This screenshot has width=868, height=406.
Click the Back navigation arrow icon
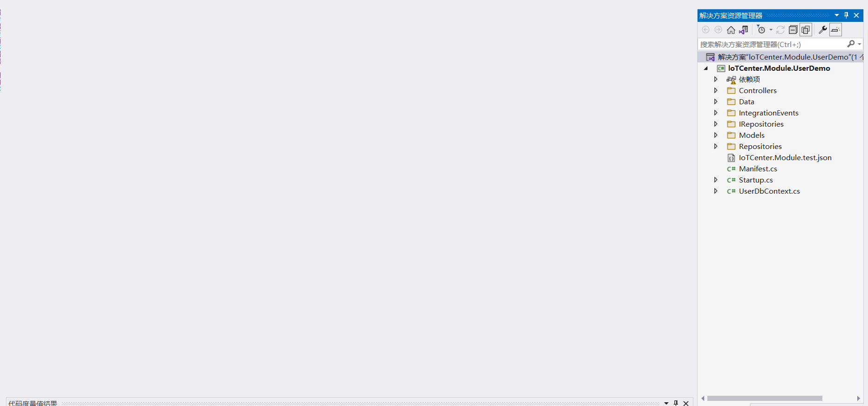[x=705, y=30]
